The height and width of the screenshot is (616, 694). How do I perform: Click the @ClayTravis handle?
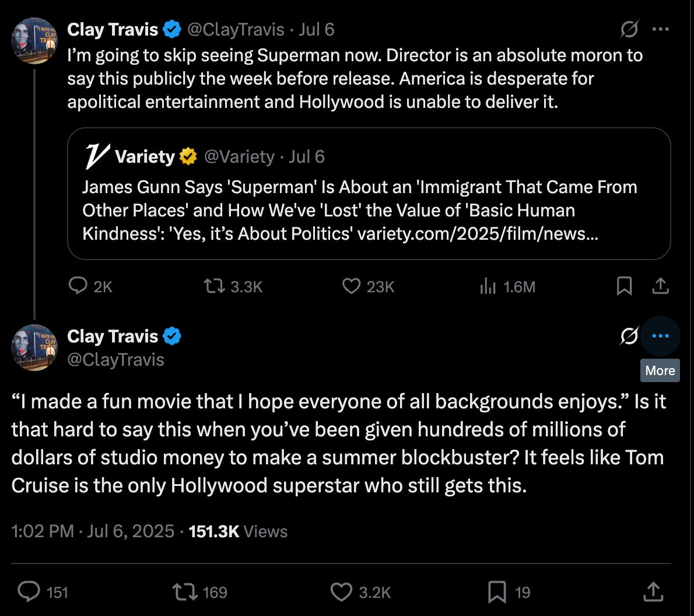[236, 29]
